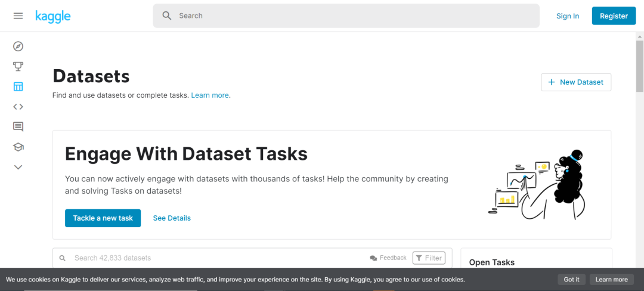Open the Courses graduation cap icon

(x=18, y=147)
